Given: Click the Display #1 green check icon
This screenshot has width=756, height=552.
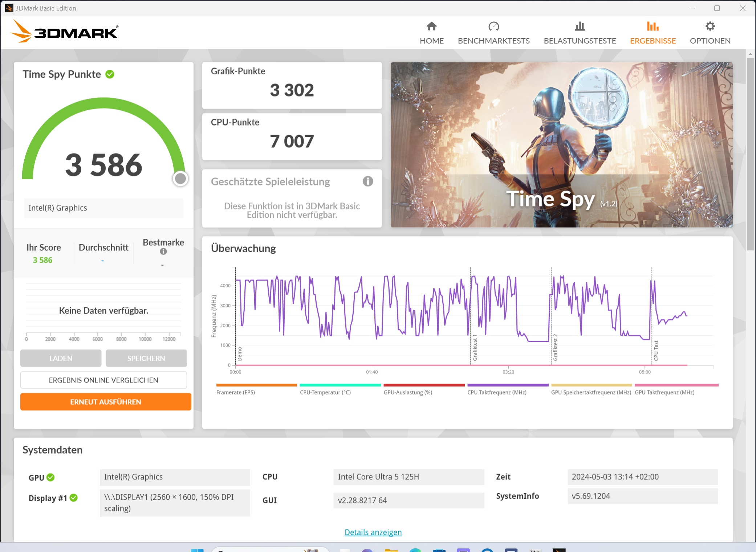Looking at the screenshot, I should click(74, 498).
